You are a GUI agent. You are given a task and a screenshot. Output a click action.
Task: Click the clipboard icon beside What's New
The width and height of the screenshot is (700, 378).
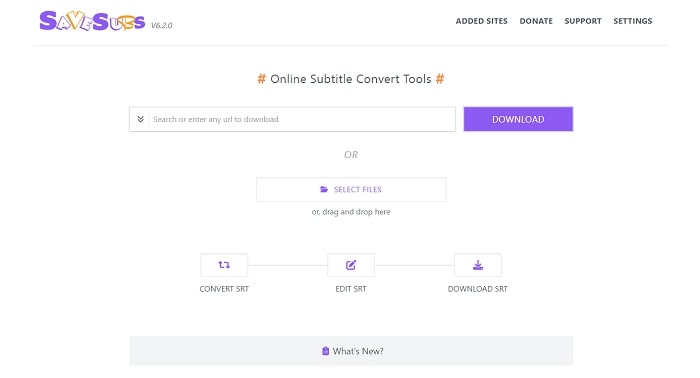(x=325, y=351)
